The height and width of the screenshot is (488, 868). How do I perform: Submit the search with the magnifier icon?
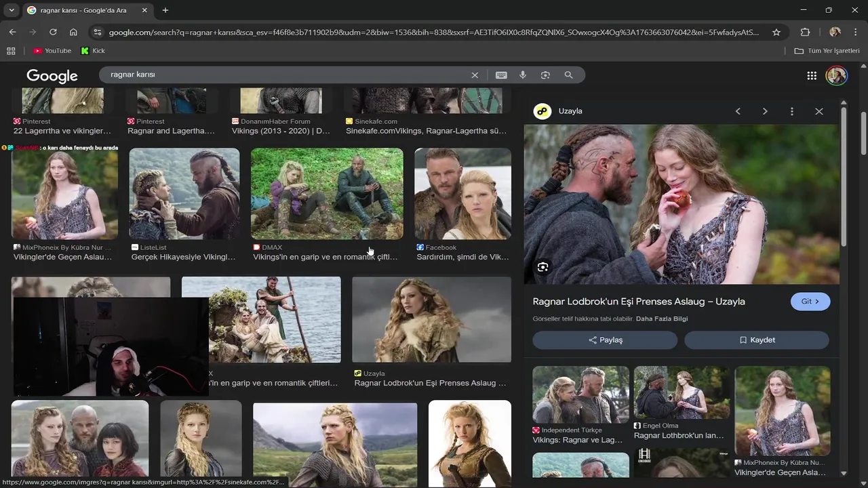[x=568, y=75]
